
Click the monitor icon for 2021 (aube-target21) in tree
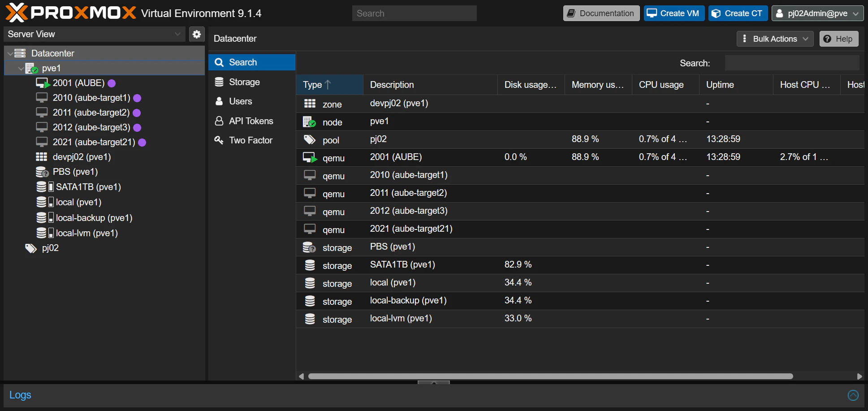click(42, 142)
